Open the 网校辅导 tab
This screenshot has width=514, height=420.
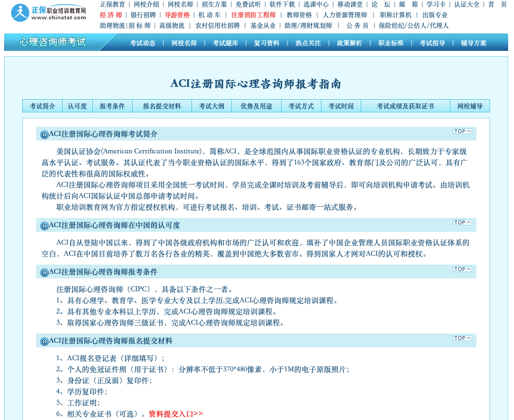pos(470,106)
